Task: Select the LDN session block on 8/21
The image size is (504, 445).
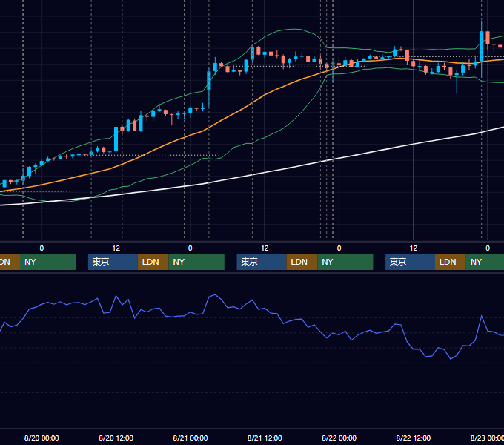Action: tap(302, 262)
